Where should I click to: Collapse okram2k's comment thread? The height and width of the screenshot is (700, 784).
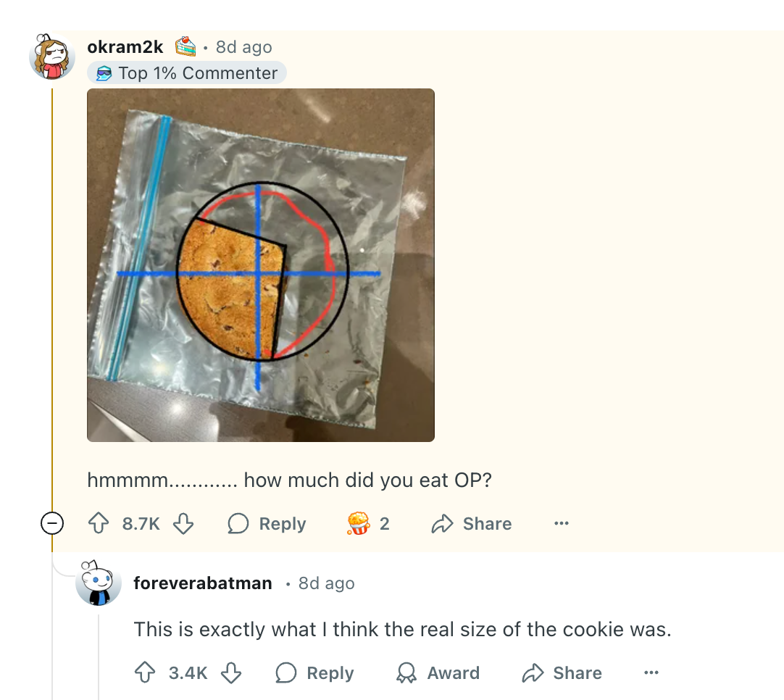coord(51,523)
